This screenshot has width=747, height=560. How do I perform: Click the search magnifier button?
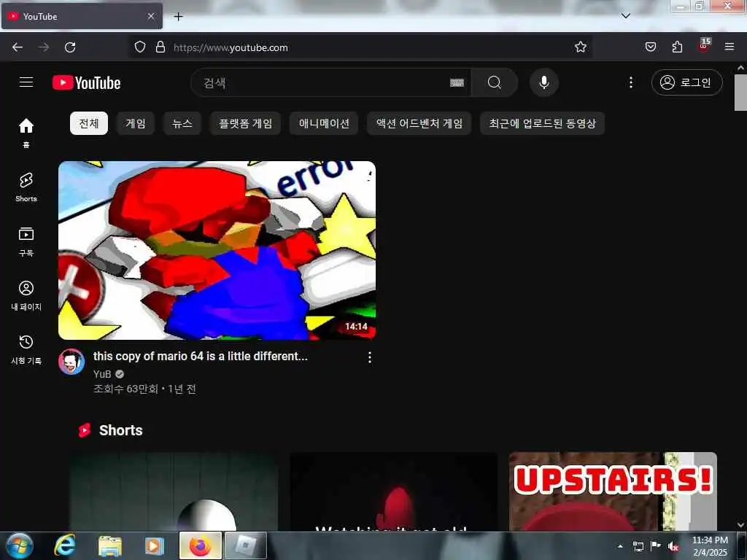(x=495, y=83)
